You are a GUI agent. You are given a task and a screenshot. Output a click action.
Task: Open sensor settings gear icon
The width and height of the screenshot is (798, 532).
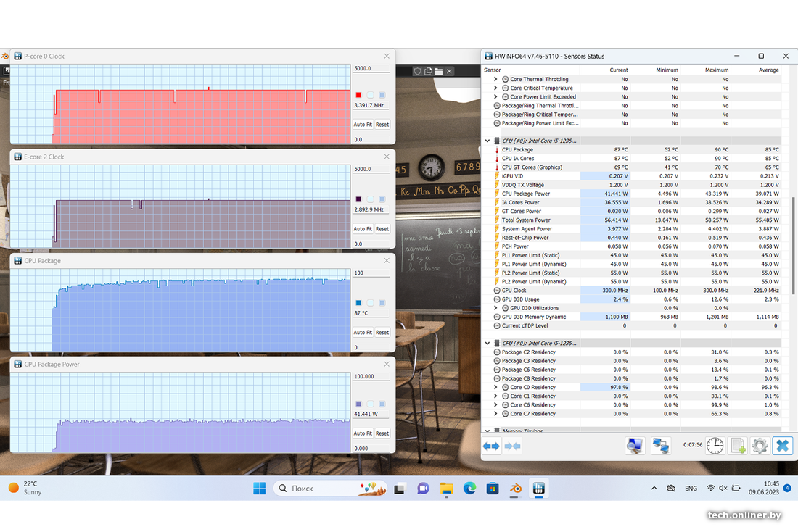tap(760, 446)
